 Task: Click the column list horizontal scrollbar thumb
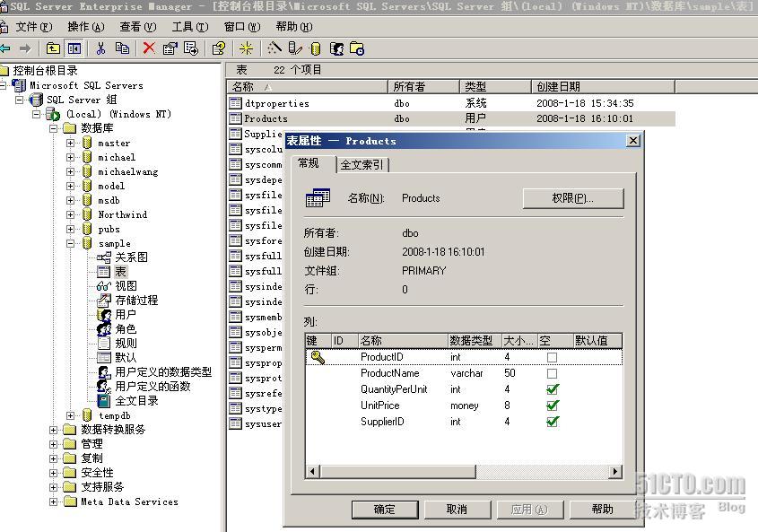[x=398, y=472]
